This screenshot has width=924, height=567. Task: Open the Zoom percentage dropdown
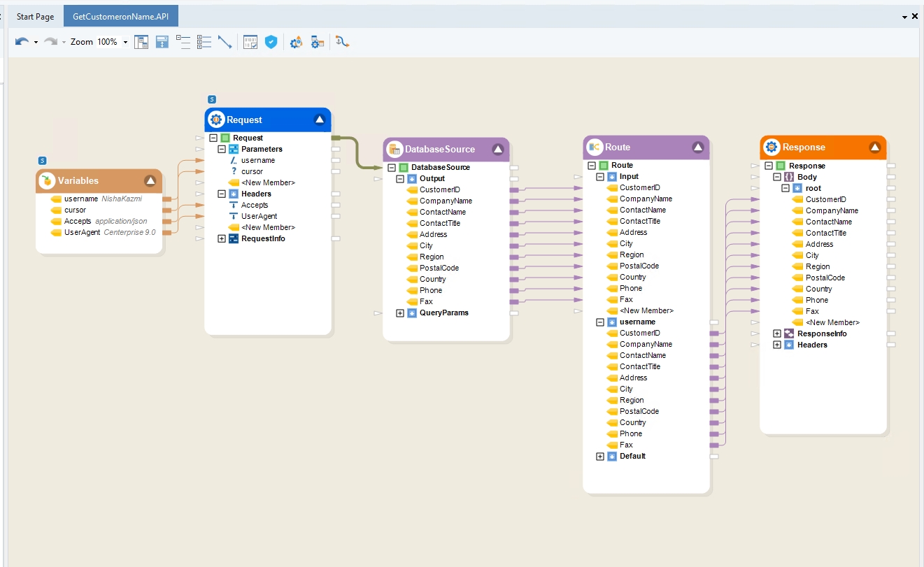click(125, 42)
